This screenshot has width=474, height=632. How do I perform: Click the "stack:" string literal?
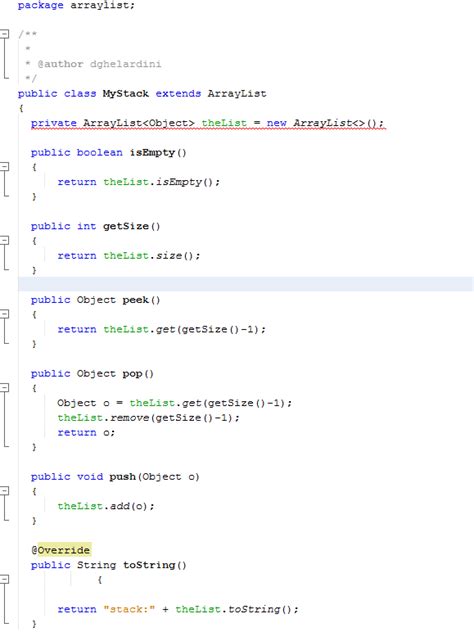(x=129, y=609)
